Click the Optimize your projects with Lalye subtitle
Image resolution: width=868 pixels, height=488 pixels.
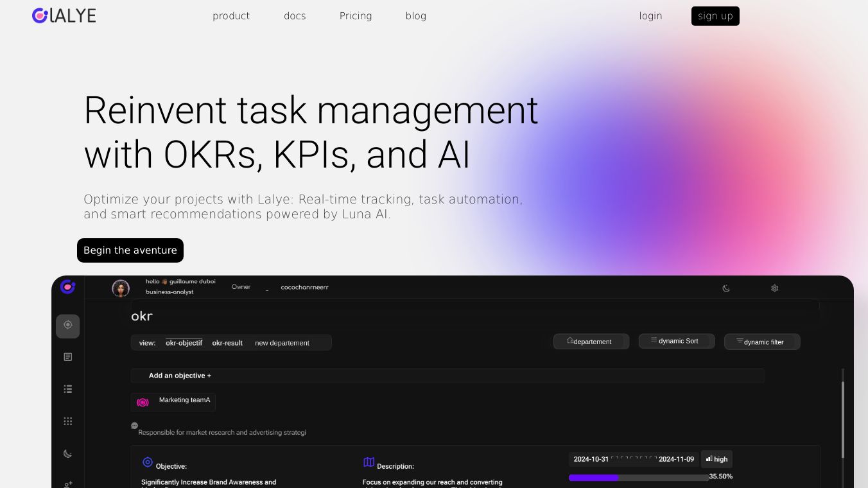coord(304,207)
